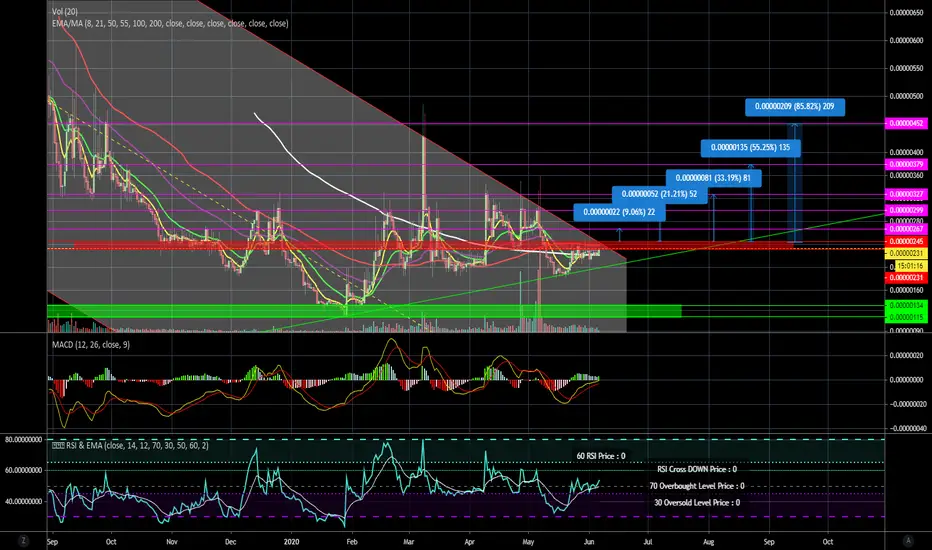Click the Mar label on time axis

(x=408, y=542)
